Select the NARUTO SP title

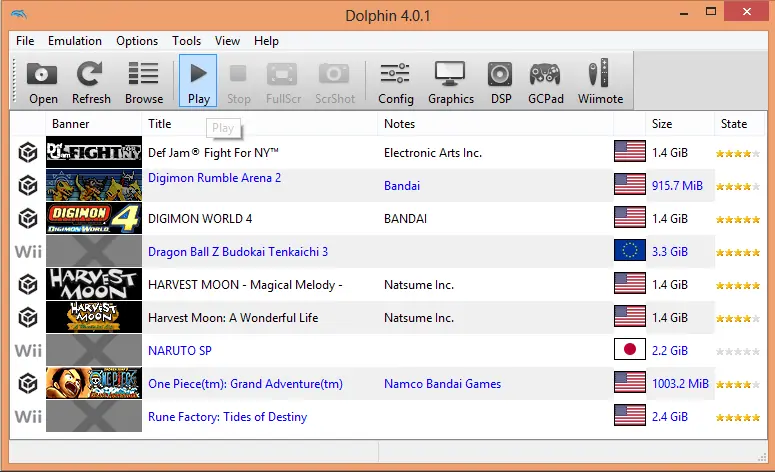pos(179,350)
